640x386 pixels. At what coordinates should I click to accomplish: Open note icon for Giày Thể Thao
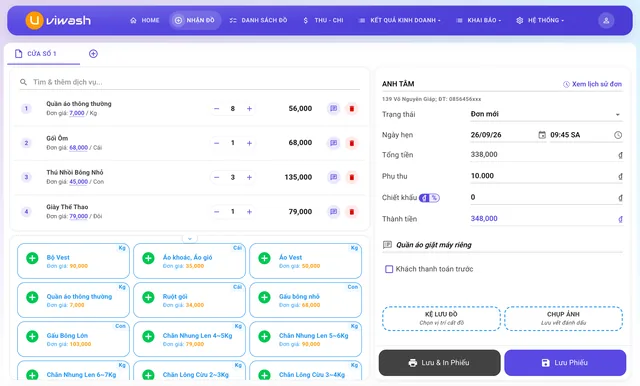click(x=333, y=212)
